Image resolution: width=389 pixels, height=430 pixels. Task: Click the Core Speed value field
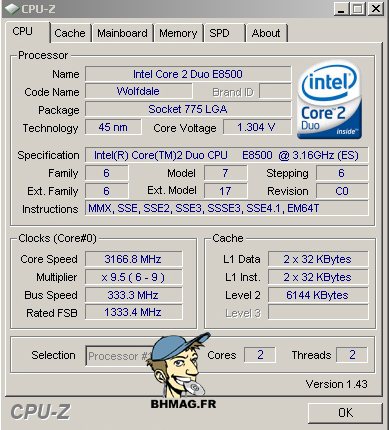click(x=133, y=259)
